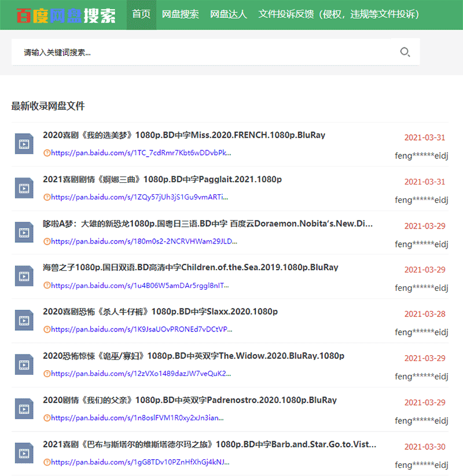Open title 2020喜剧《我的选美梦》1080p
This screenshot has height=476, width=463.
pyautogui.click(x=184, y=135)
